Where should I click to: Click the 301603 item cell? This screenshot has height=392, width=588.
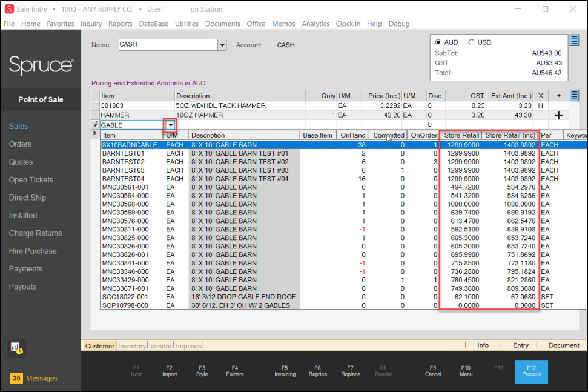tap(137, 106)
